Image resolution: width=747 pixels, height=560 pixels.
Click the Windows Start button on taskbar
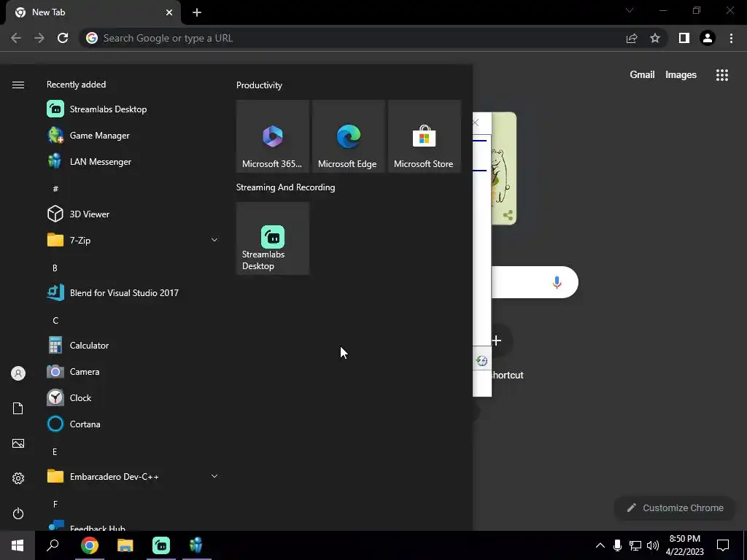pyautogui.click(x=18, y=545)
